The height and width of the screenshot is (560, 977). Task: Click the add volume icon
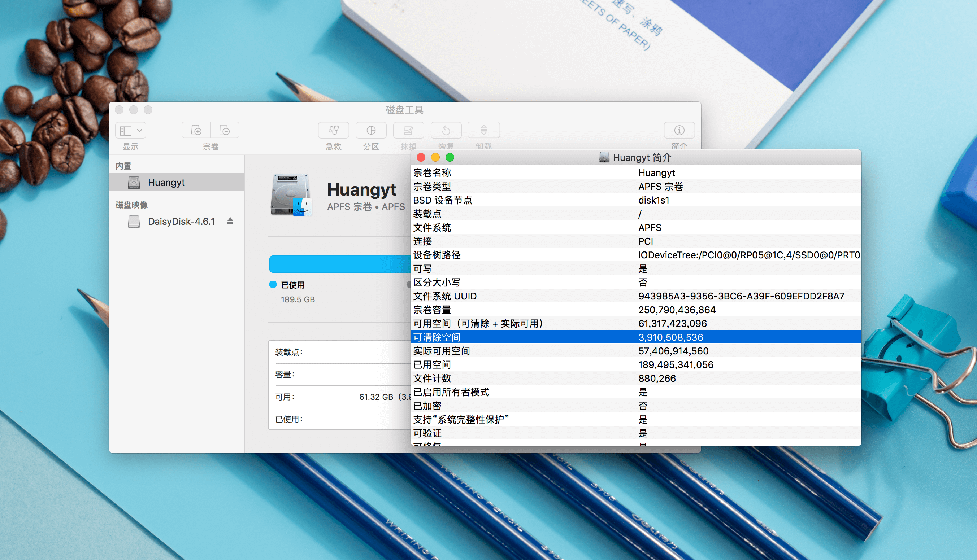tap(196, 130)
